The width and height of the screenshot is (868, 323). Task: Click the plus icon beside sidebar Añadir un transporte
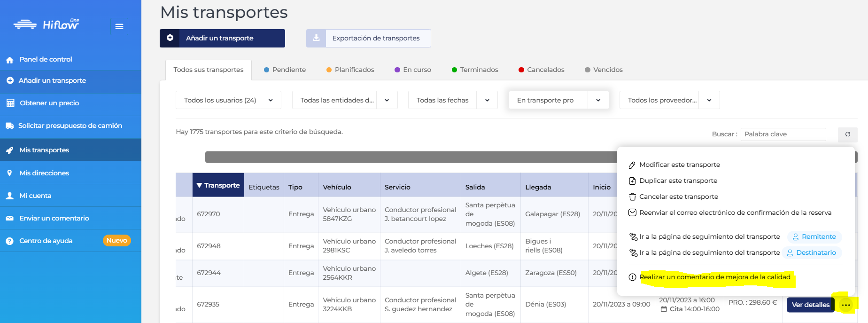pyautogui.click(x=10, y=80)
